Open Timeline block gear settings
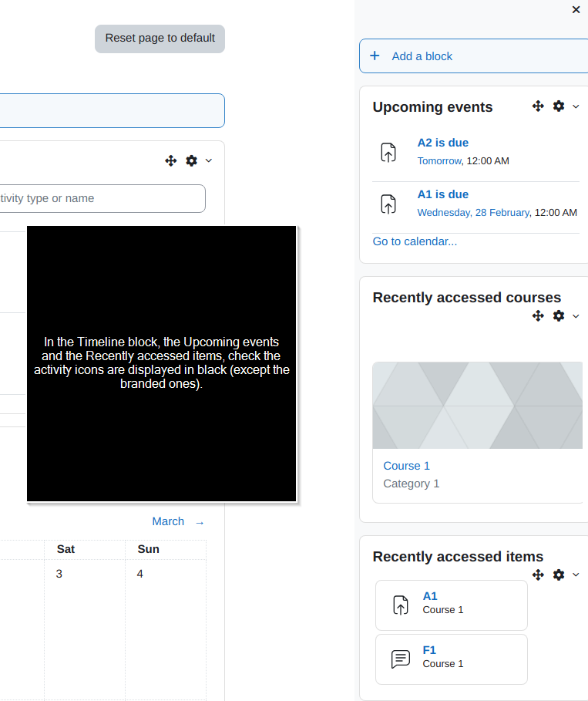The width and height of the screenshot is (588, 701). tap(191, 160)
